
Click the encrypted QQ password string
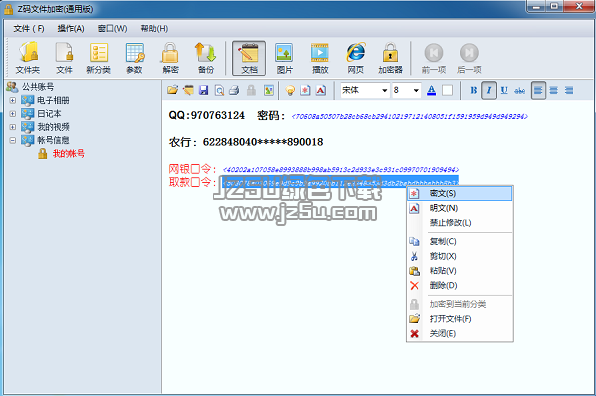coord(409,116)
